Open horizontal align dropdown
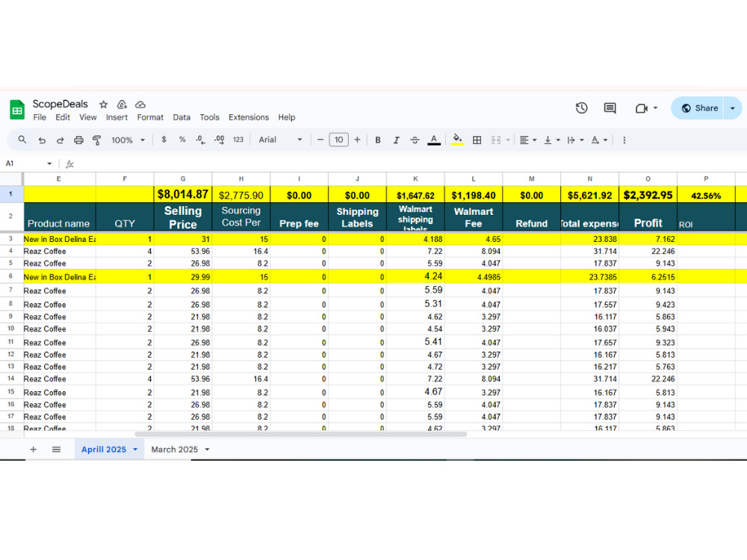Image resolution: width=747 pixels, height=560 pixels. (x=528, y=140)
